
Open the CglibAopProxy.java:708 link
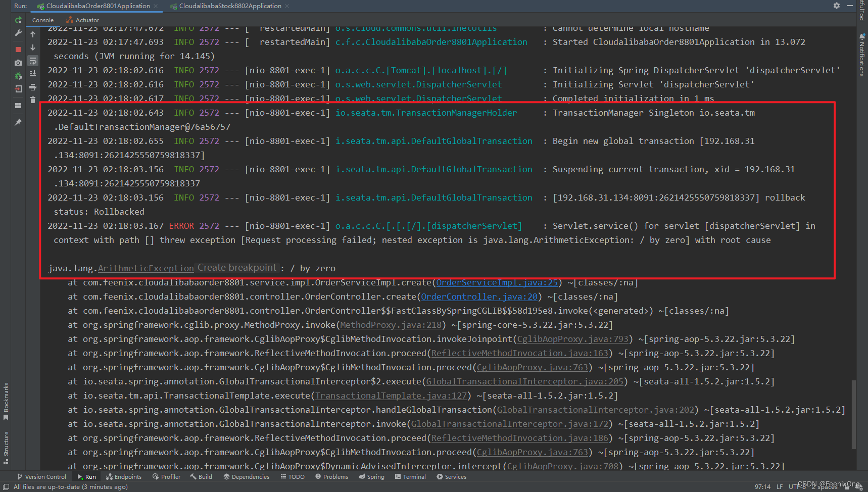coord(562,467)
